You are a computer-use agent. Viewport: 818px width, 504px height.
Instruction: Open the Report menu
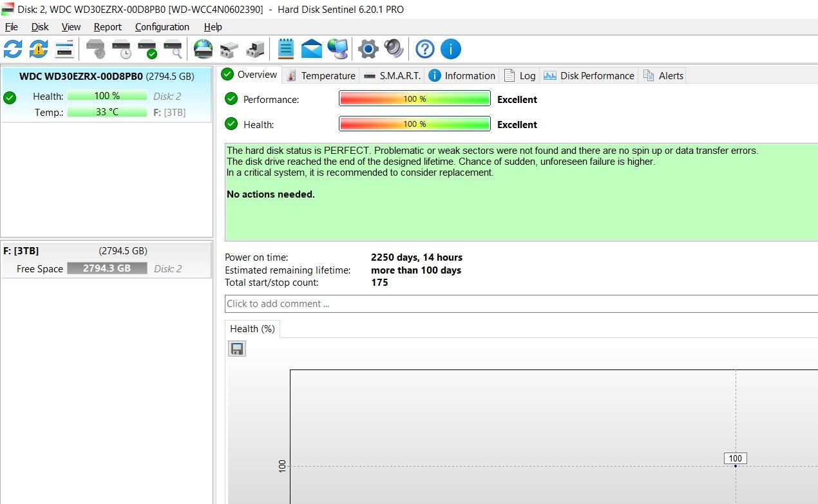click(x=108, y=27)
